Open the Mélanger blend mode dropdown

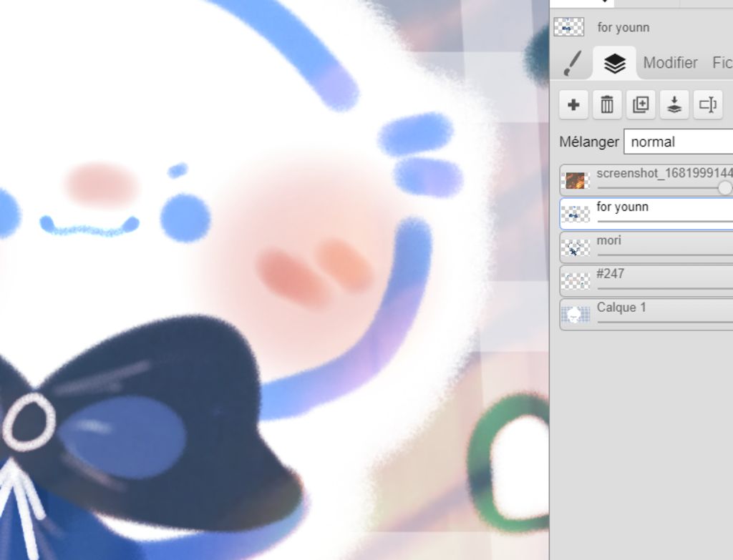coord(679,142)
